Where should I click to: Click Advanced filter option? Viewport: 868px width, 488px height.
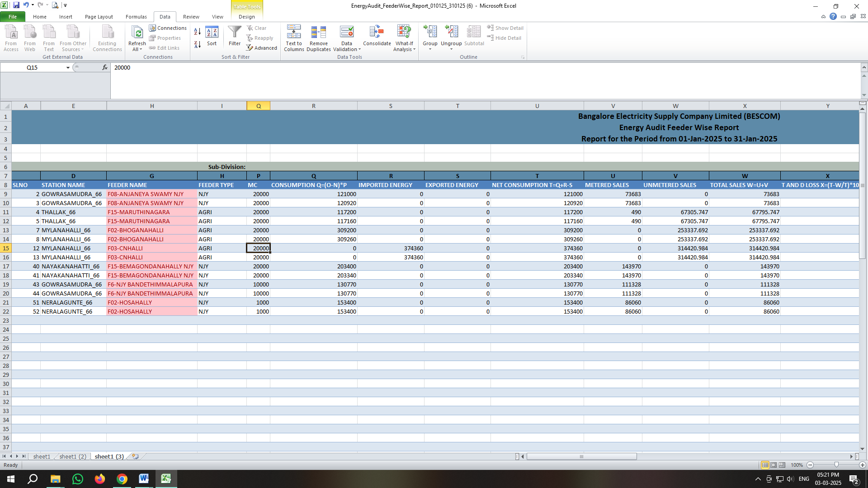[x=261, y=48]
